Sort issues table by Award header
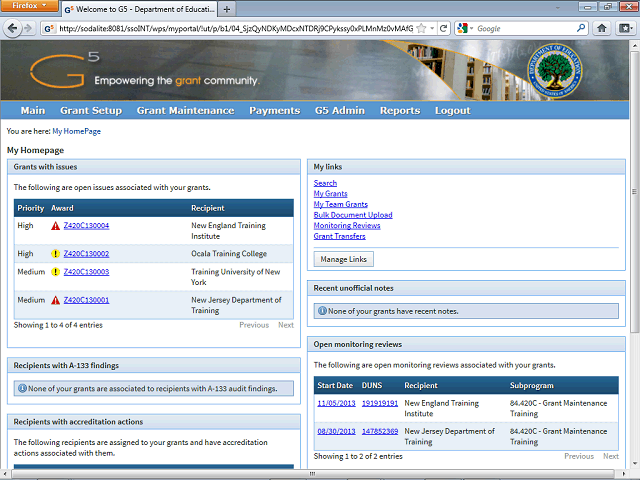The height and width of the screenshot is (480, 640). (62, 208)
